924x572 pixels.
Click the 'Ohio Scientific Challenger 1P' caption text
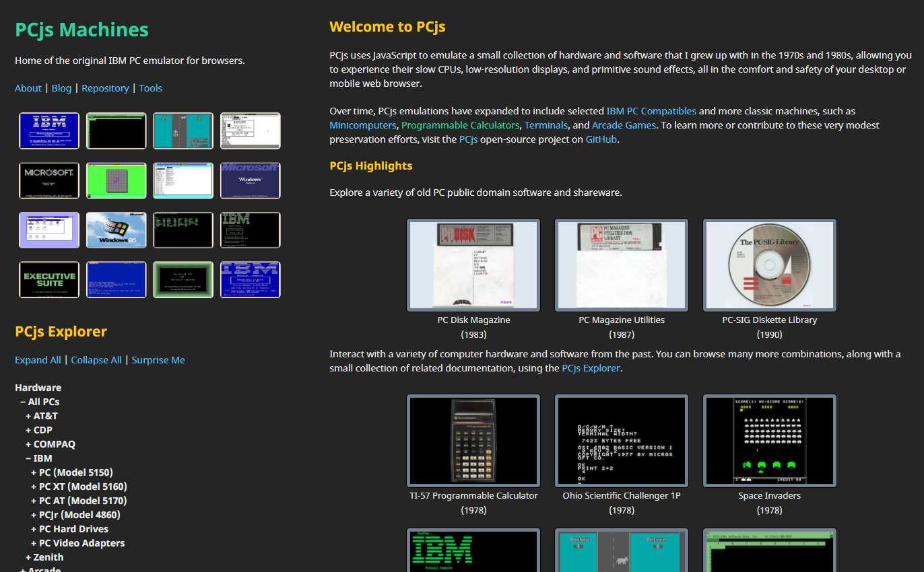(622, 496)
